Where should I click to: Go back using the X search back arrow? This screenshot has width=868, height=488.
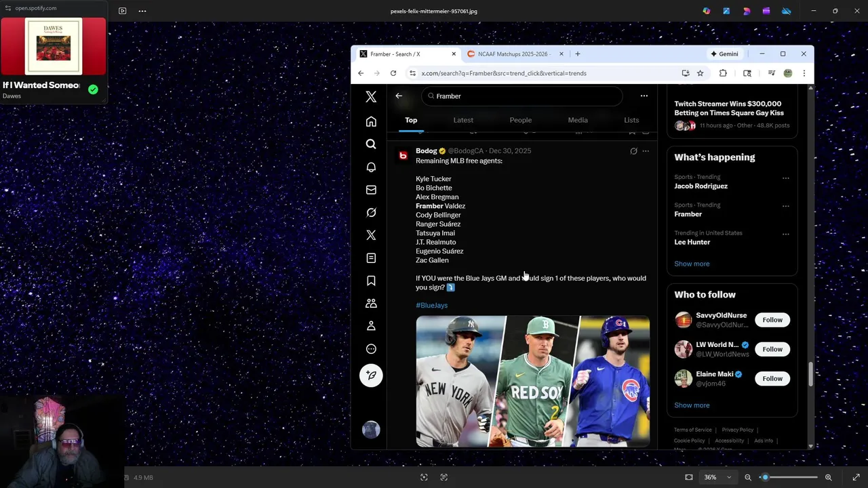point(399,96)
